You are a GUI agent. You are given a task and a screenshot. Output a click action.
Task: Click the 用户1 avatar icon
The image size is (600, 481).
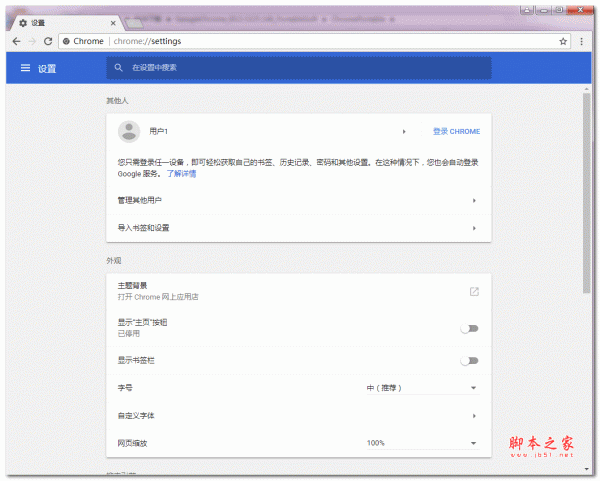[x=128, y=131]
